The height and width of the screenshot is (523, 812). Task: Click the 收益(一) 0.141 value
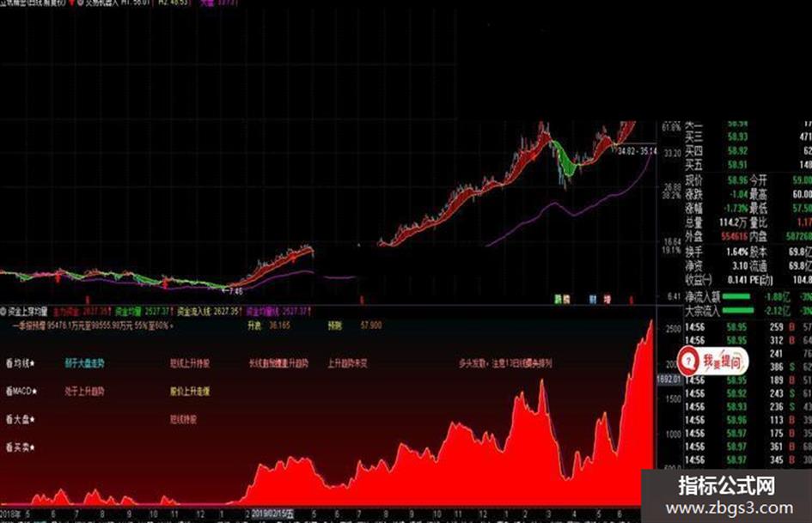737,280
